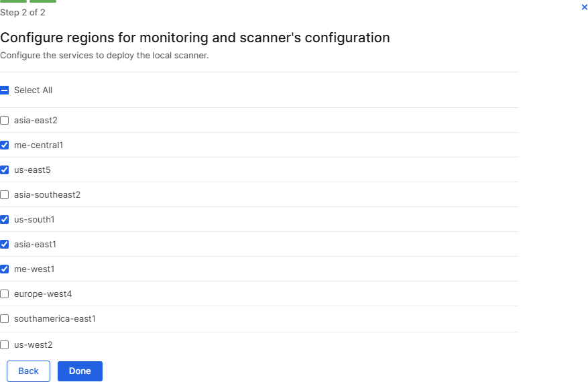Close the configuration dialog with X icon

(x=584, y=7)
